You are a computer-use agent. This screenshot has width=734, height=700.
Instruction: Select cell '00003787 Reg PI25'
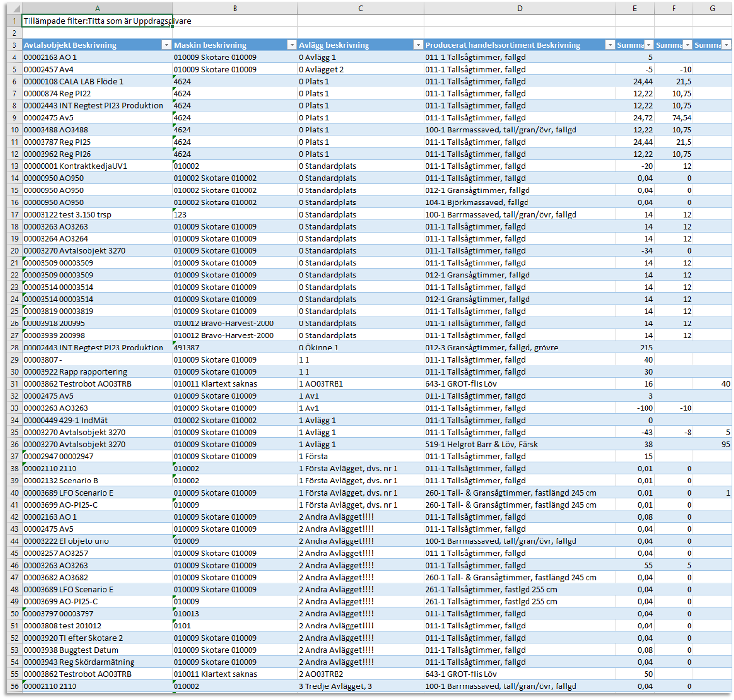pyautogui.click(x=97, y=142)
